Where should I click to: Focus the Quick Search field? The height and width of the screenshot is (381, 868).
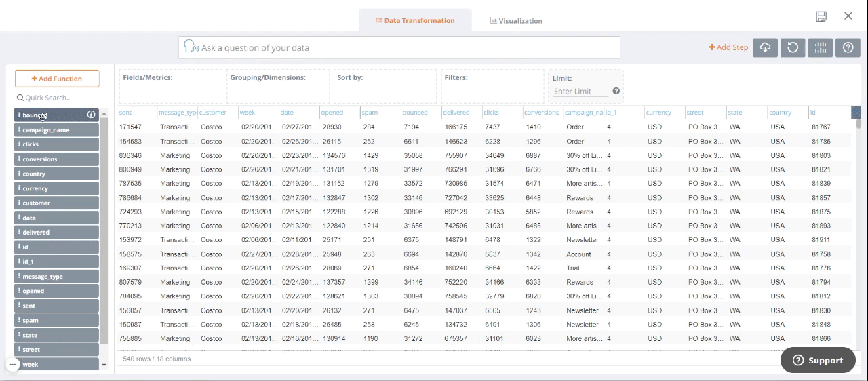coord(58,98)
